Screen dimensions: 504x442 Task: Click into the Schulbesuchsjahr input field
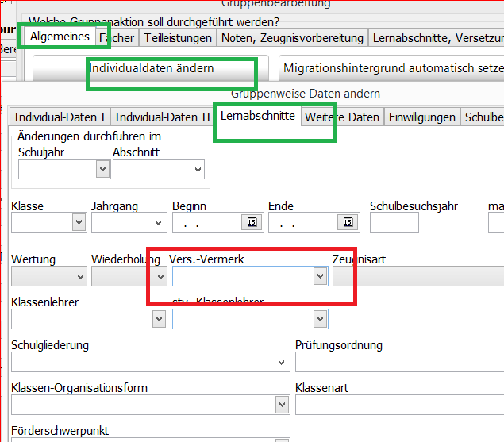pyautogui.click(x=394, y=223)
